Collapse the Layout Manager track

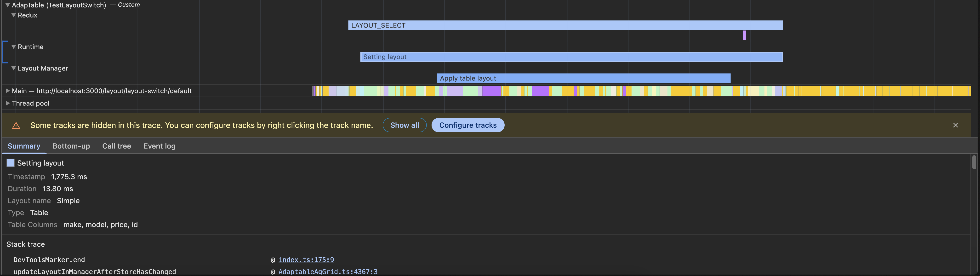click(14, 68)
